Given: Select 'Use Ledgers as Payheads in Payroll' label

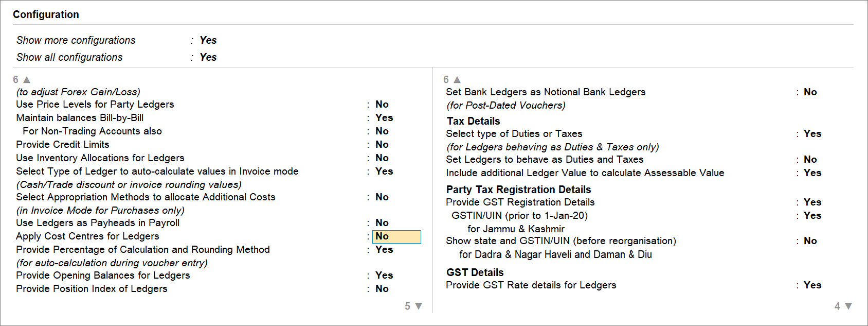Looking at the screenshot, I should click(98, 223).
